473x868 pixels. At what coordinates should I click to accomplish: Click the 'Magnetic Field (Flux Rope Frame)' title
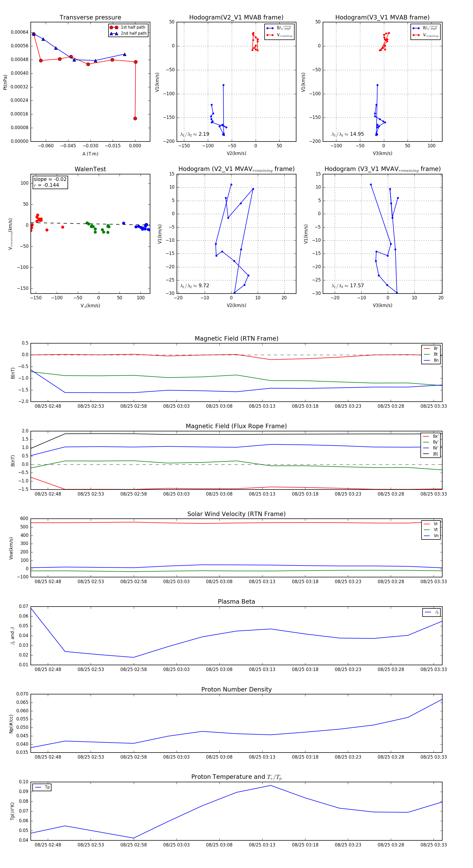coord(236,426)
